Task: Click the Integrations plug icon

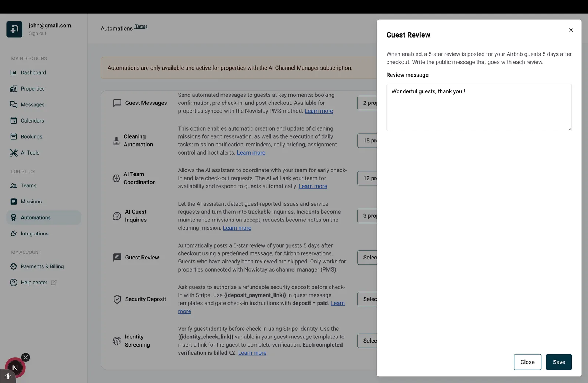Action: [14, 234]
